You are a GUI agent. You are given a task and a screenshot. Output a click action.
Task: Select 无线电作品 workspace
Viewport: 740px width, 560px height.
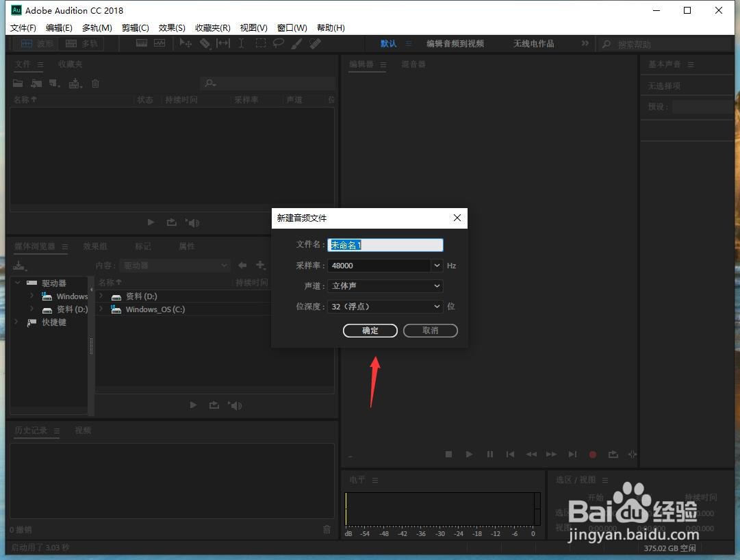point(534,44)
